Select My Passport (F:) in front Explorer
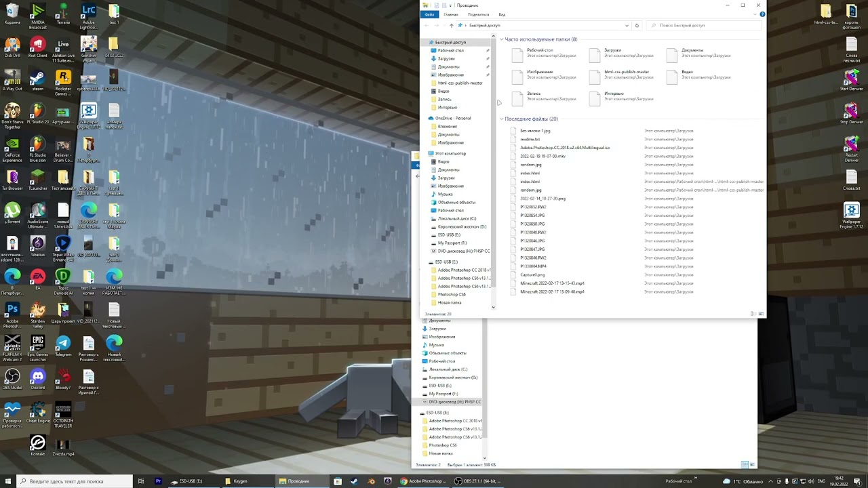 (x=452, y=243)
